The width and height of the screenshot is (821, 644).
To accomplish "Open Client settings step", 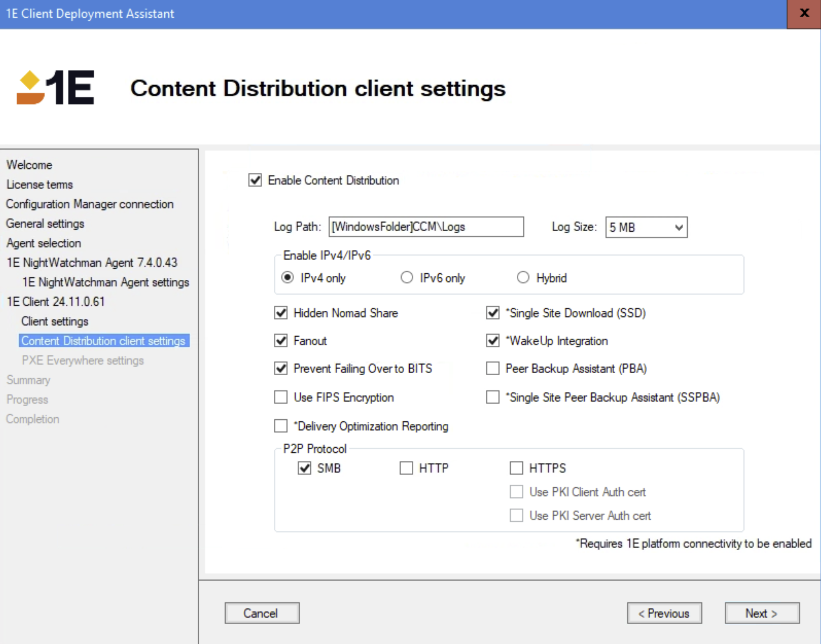I will point(55,321).
